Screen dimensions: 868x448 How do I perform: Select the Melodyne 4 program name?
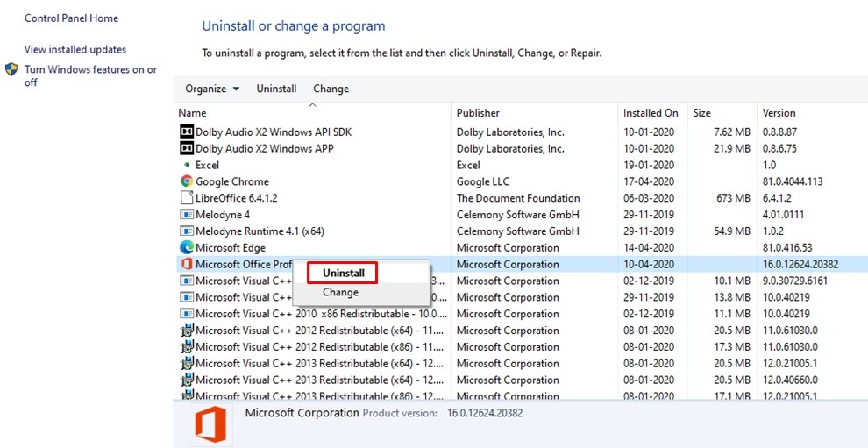pyautogui.click(x=223, y=214)
